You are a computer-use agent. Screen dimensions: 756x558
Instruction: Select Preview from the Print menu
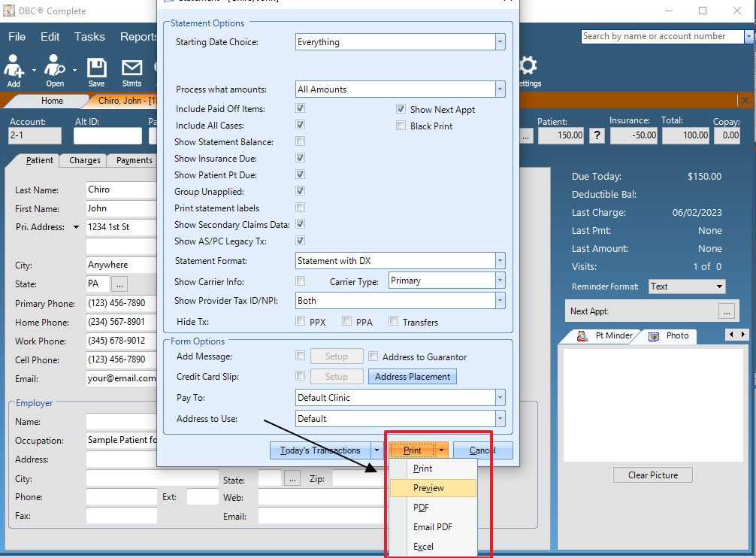pyautogui.click(x=428, y=488)
